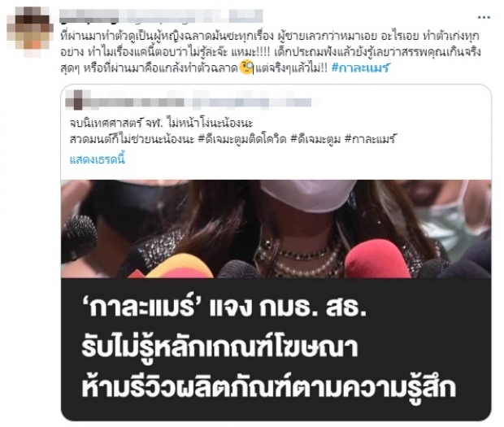Open the press interview photo with microphones
Viewport: 504px width, 427px height.
pyautogui.click(x=276, y=229)
